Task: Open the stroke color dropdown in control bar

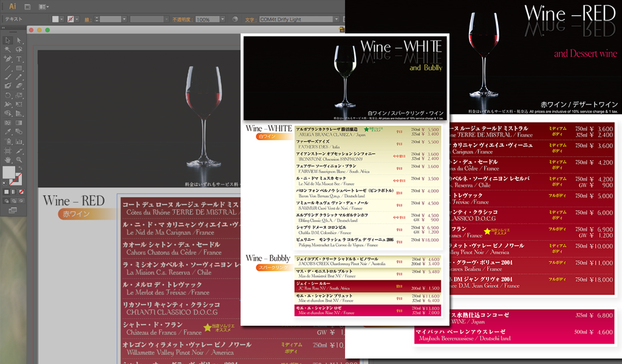Action: tap(77, 19)
